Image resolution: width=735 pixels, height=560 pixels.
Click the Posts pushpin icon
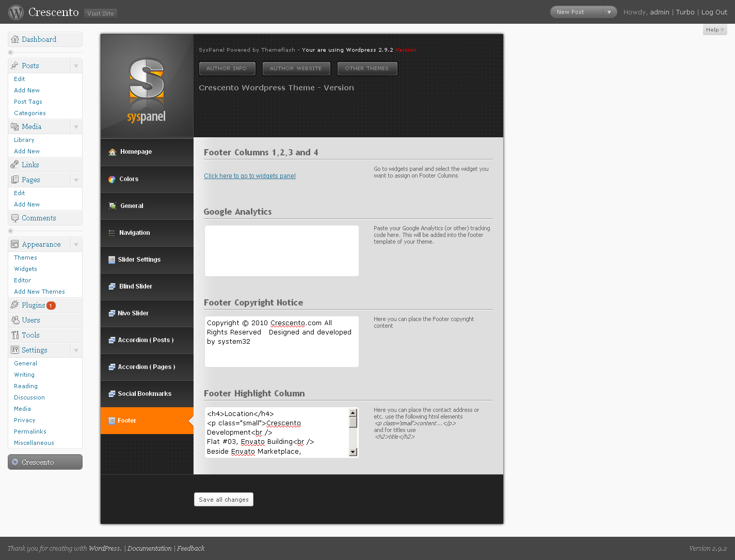click(x=15, y=66)
